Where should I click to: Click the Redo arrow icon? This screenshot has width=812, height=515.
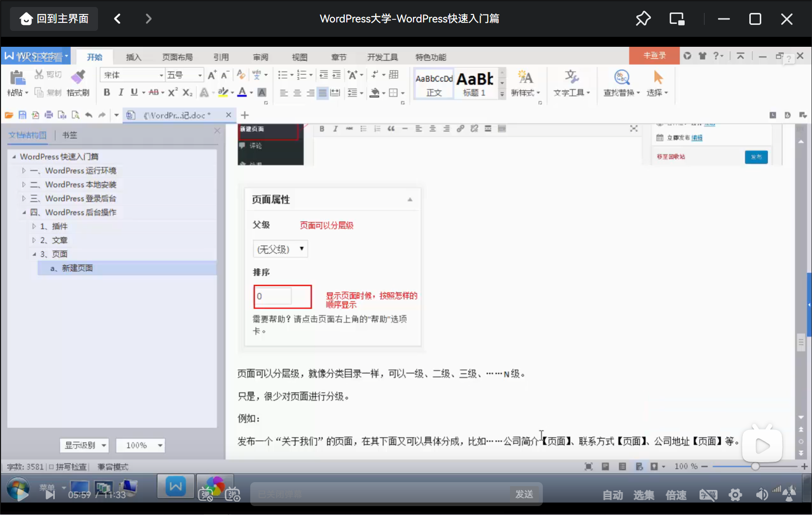click(x=102, y=115)
